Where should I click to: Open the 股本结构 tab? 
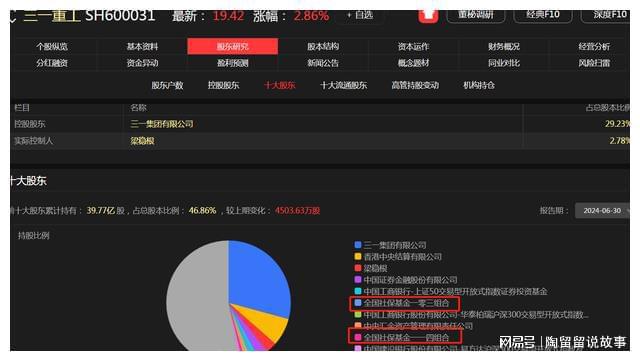(x=323, y=47)
